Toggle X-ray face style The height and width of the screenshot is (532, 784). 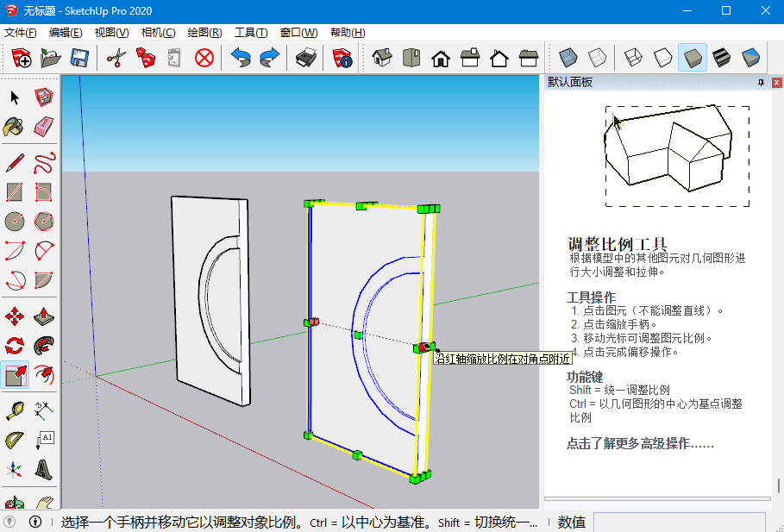click(568, 58)
